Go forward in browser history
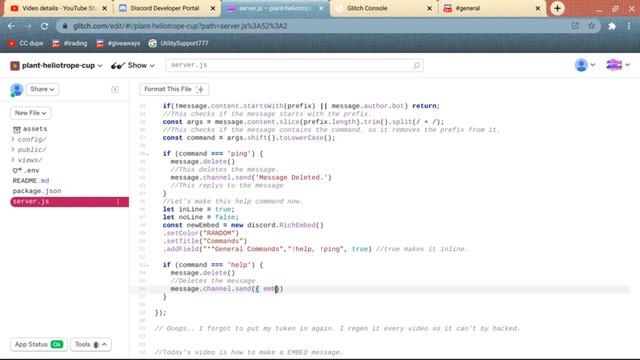 tap(28, 26)
